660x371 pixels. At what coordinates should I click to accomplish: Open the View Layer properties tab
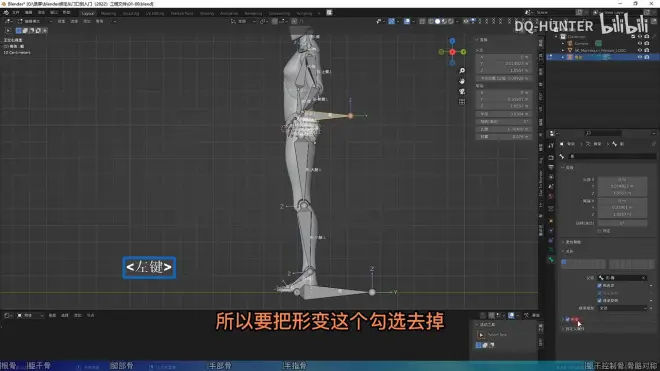[551, 177]
